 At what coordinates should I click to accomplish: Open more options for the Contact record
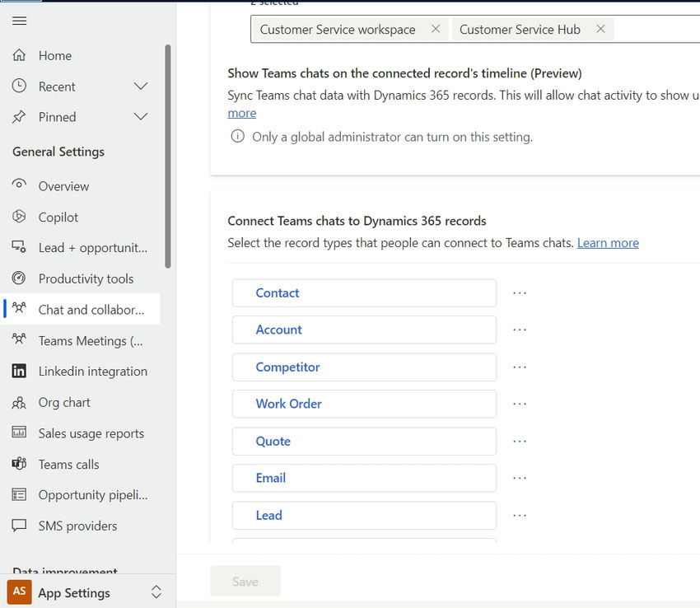click(x=520, y=292)
